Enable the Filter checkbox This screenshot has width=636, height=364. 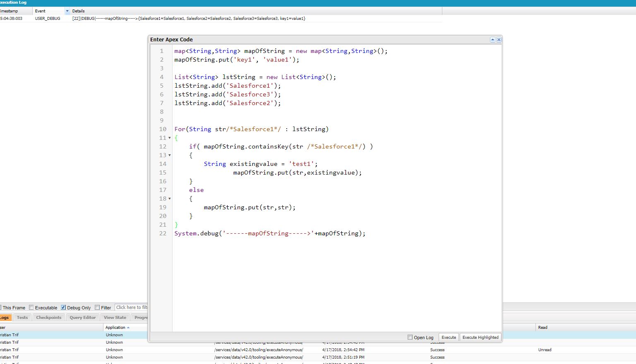point(97,308)
